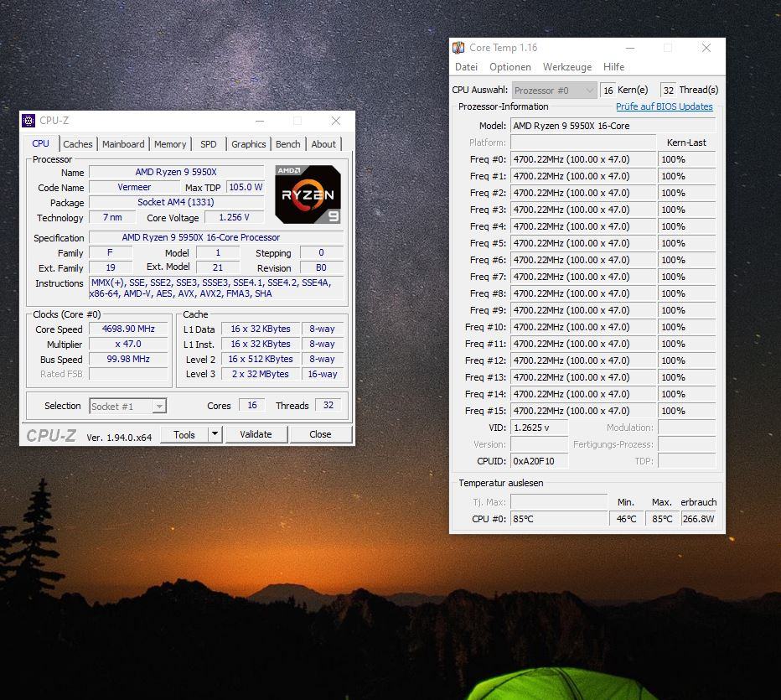This screenshot has width=781, height=700.
Task: Click the Close button in CPU-Z
Action: [320, 434]
